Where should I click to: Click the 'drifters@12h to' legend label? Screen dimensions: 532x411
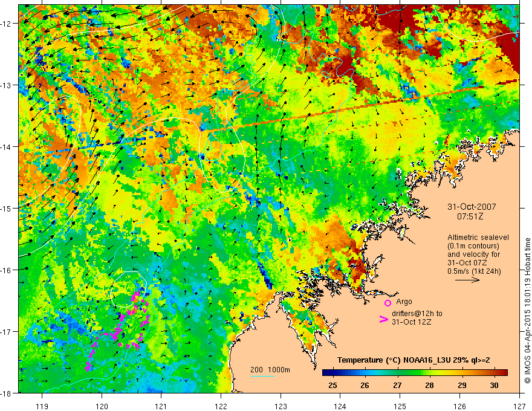click(x=417, y=313)
